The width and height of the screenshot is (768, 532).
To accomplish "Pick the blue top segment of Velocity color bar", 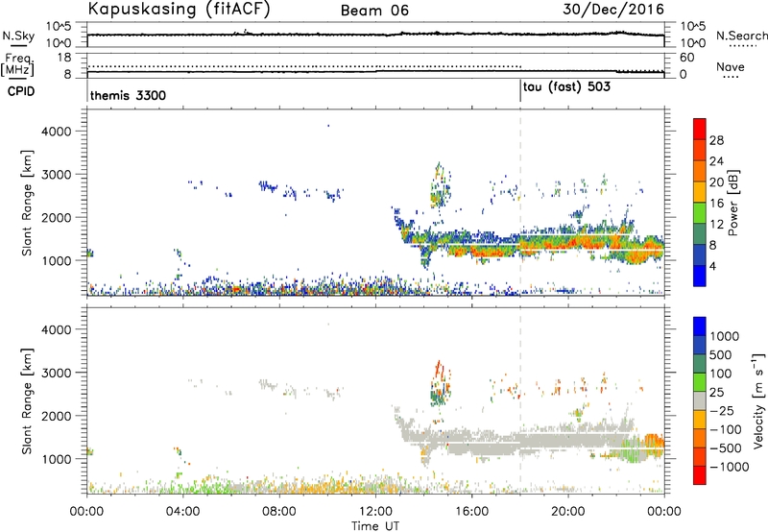I will point(700,326).
